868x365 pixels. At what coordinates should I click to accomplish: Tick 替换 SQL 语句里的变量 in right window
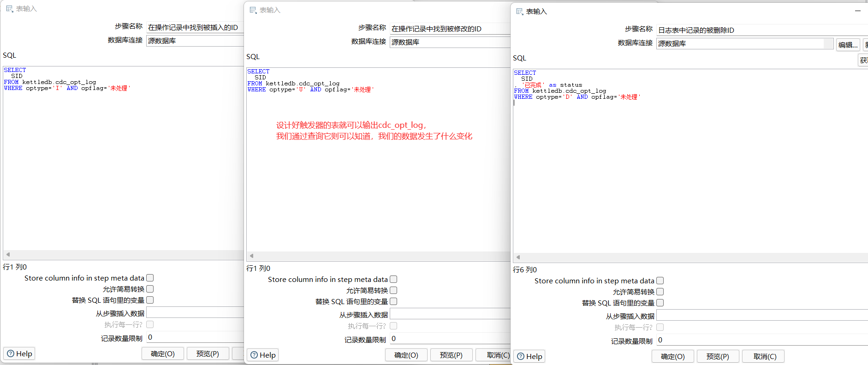click(x=660, y=303)
